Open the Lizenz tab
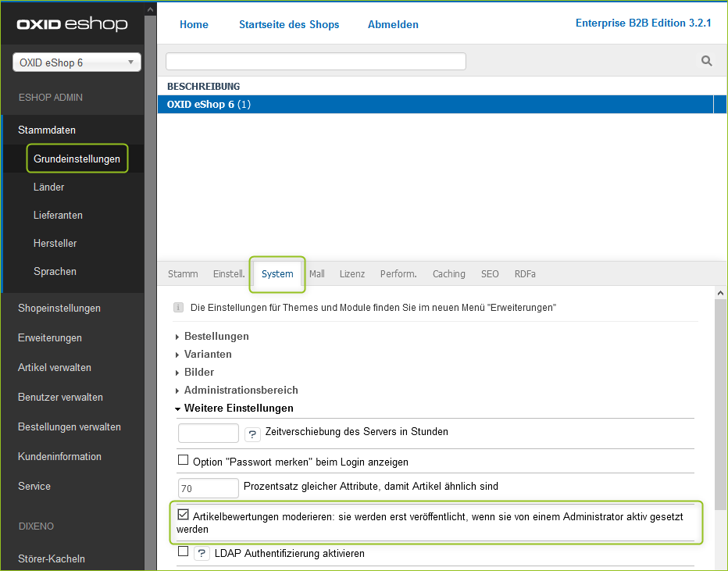The width and height of the screenshot is (728, 571). coord(352,274)
